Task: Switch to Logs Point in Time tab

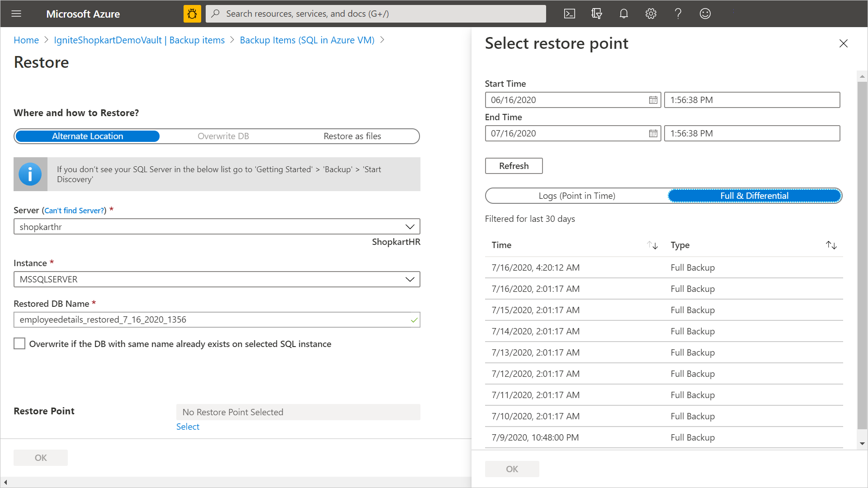Action: [576, 196]
